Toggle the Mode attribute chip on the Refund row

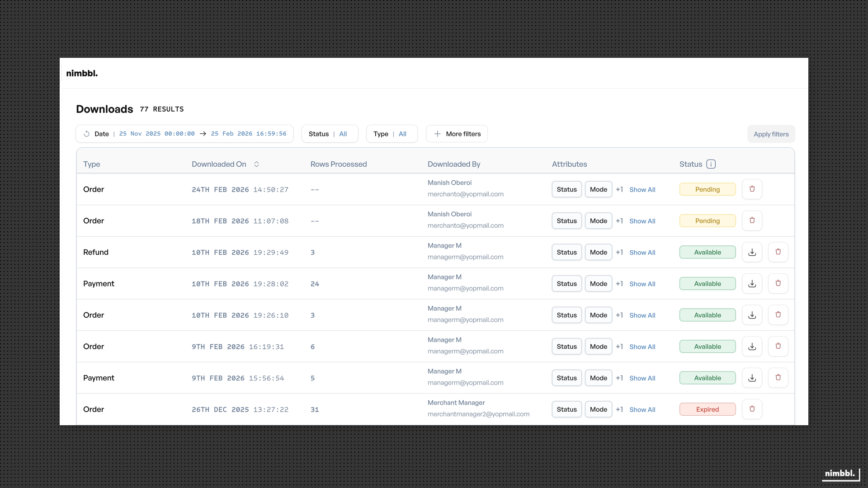[598, 252]
